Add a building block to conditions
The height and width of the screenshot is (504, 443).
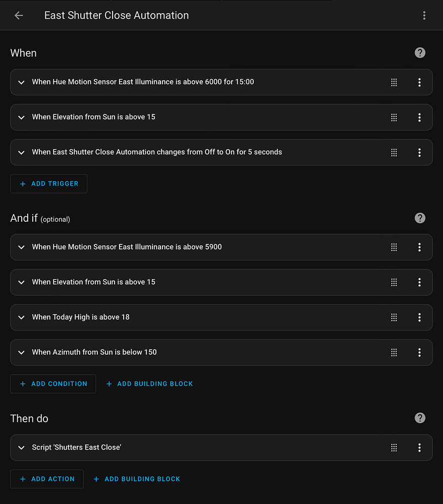pos(149,384)
